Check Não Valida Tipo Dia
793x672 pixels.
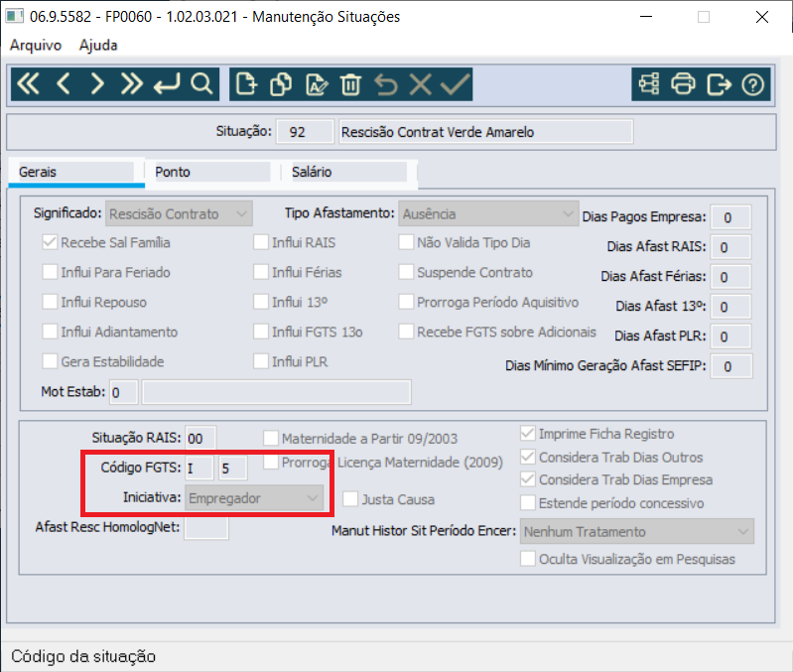(x=406, y=242)
